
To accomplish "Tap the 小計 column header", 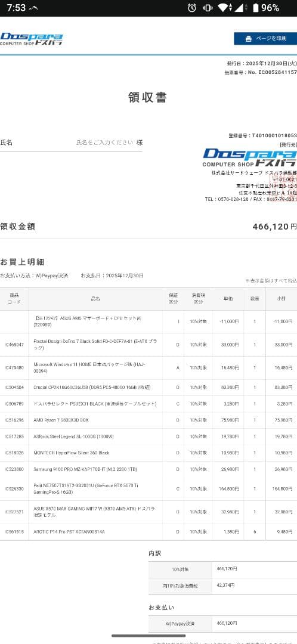I will click(x=281, y=299).
